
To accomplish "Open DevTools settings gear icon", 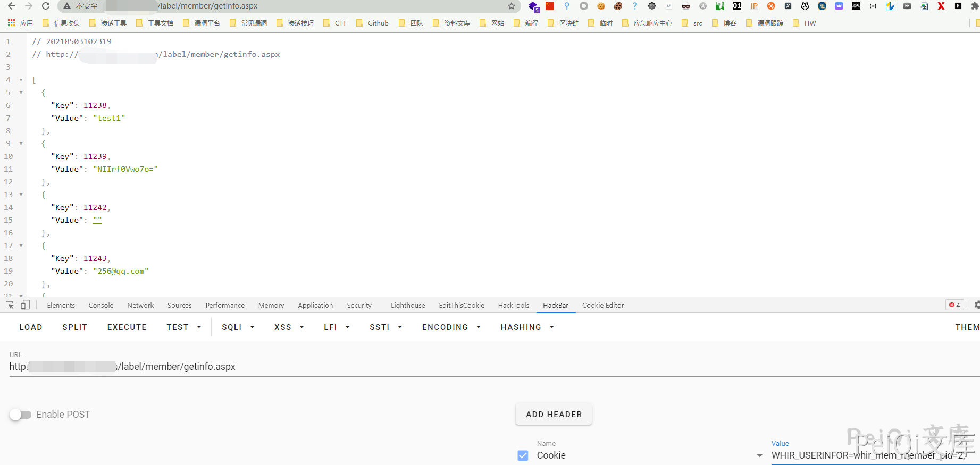I will [976, 305].
